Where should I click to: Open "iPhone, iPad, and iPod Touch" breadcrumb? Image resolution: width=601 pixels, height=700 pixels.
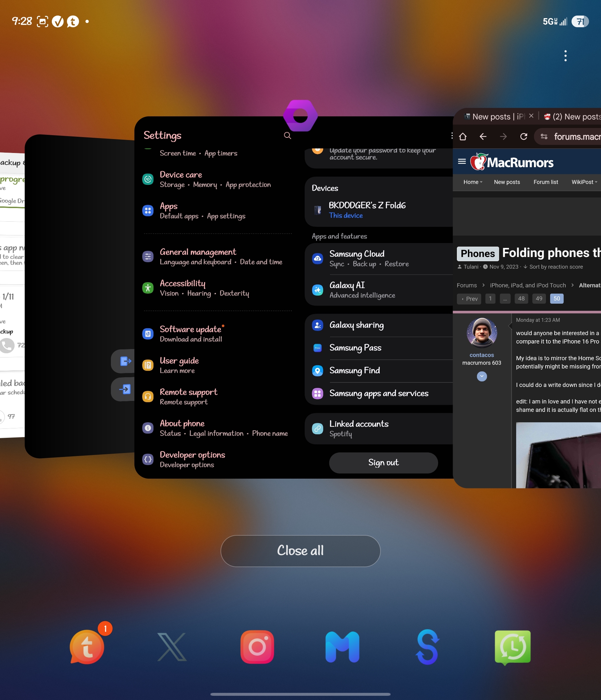pos(528,286)
